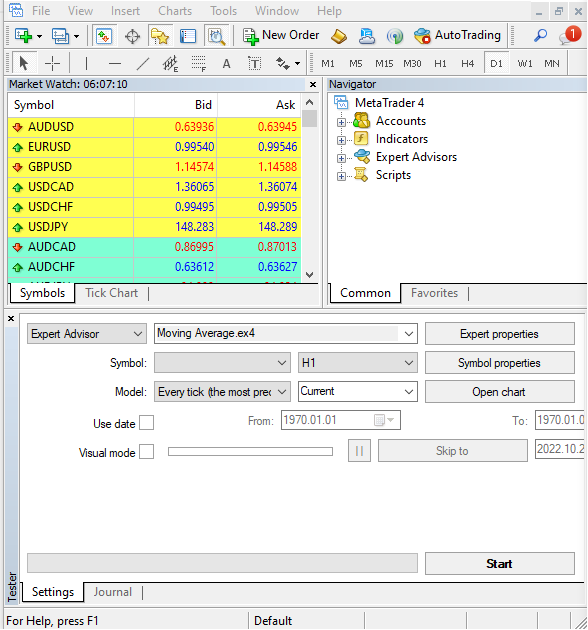Toggle the Navigator star-folder icon
The width and height of the screenshot is (588, 630).
point(160,36)
